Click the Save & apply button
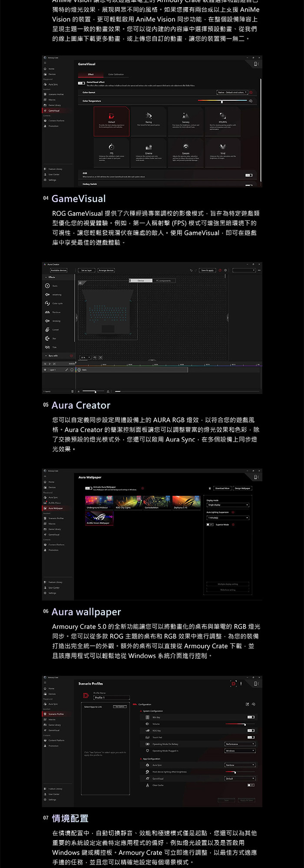Image resolution: width=304 pixels, height=868 pixels. point(208,270)
